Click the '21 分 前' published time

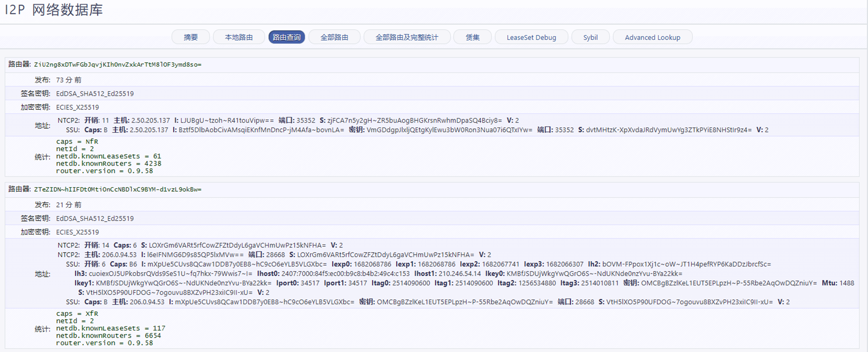tap(69, 205)
